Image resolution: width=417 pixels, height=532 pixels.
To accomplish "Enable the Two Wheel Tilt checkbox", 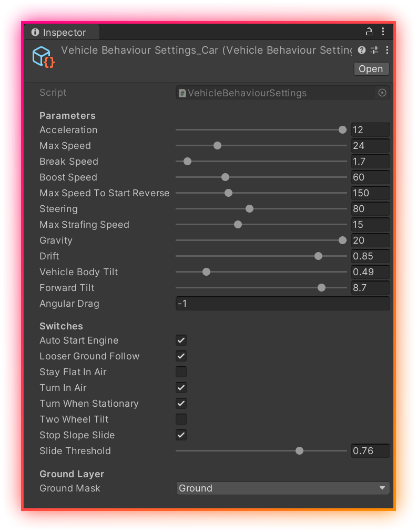I will pos(181,419).
